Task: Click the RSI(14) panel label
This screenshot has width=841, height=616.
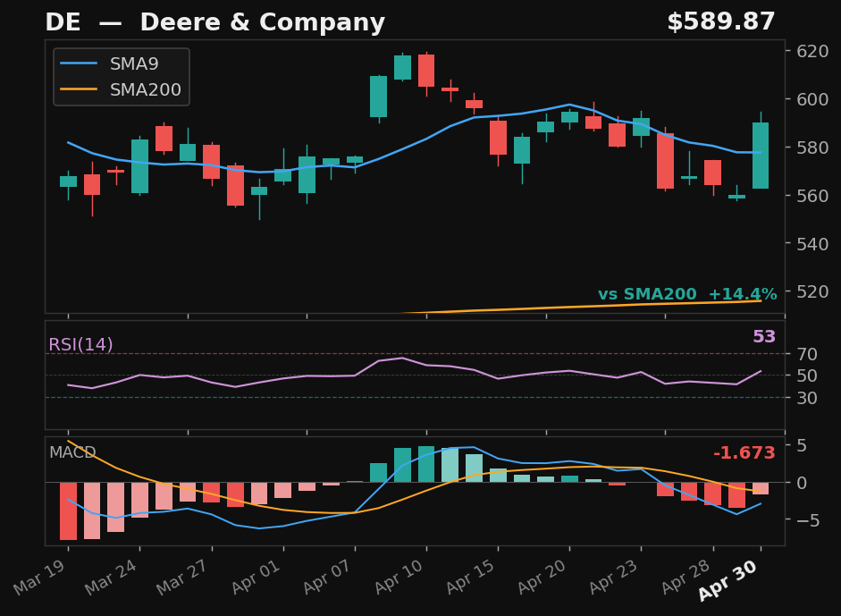Action: [81, 344]
